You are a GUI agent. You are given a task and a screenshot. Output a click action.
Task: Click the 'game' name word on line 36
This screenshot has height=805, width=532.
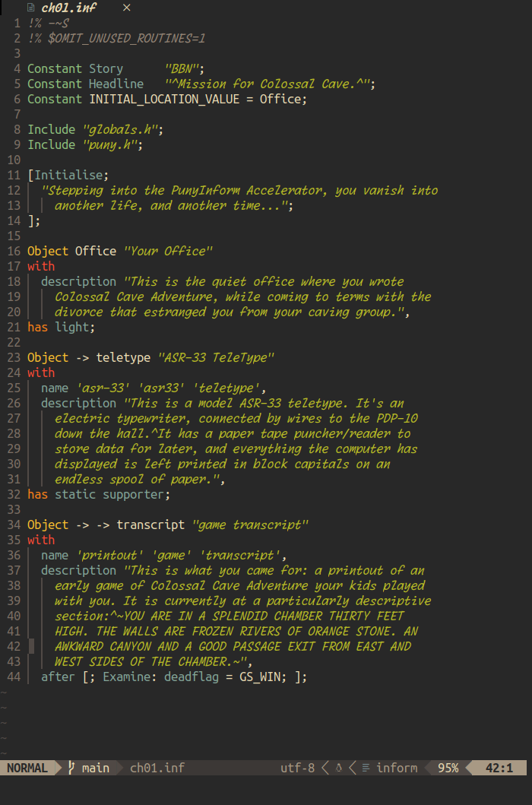click(x=171, y=555)
